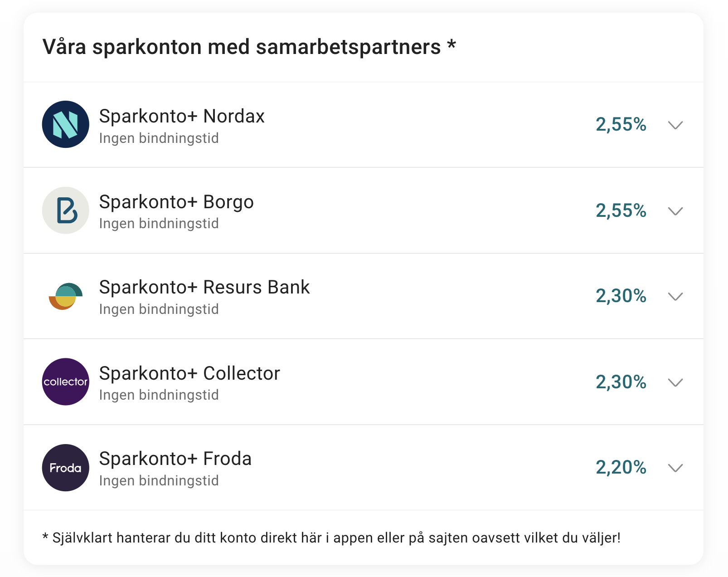Click the 2,20% rate for Froda

[x=621, y=467]
